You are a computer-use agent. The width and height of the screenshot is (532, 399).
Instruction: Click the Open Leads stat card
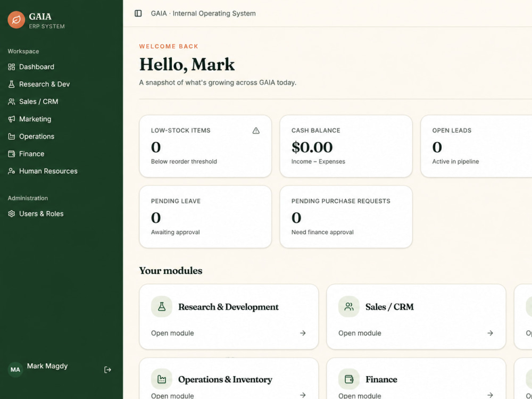pyautogui.click(x=476, y=146)
